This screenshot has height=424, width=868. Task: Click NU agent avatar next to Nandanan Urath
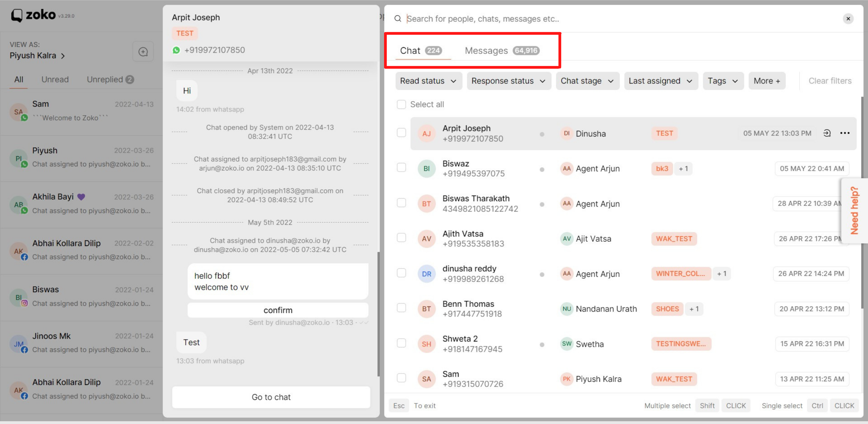point(567,309)
